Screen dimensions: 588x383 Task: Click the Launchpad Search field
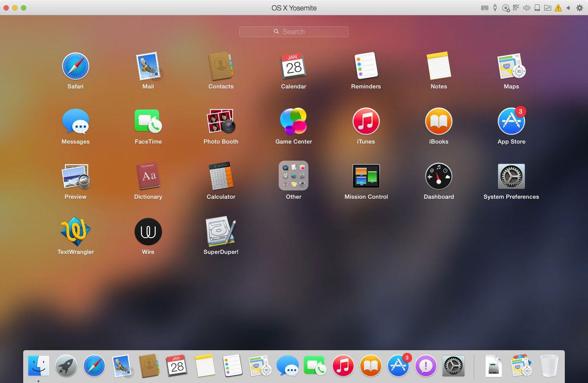(294, 32)
